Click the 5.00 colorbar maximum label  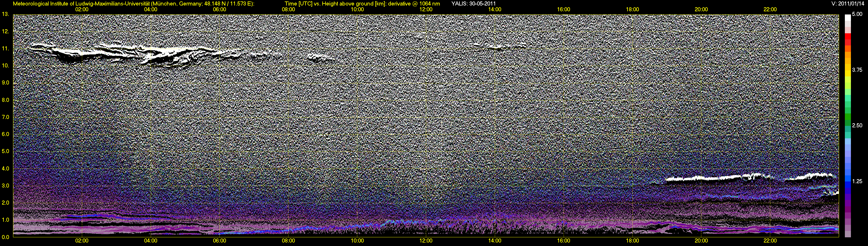858,14
